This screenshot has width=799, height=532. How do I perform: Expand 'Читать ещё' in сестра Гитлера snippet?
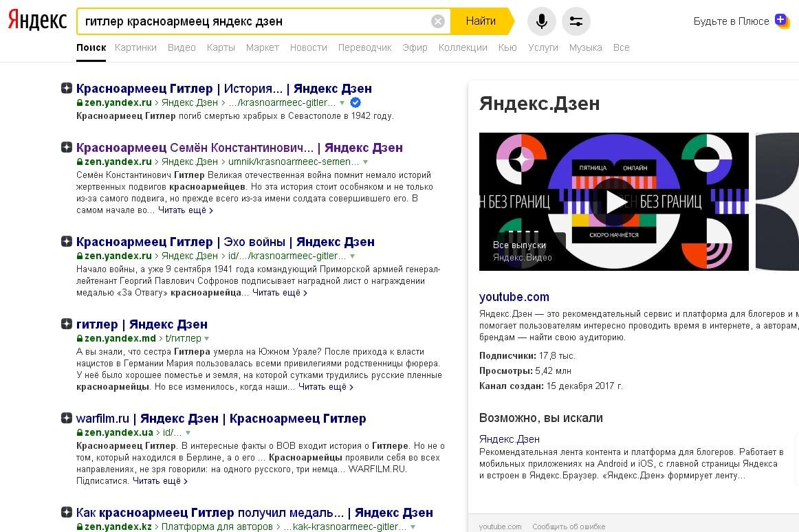point(326,387)
